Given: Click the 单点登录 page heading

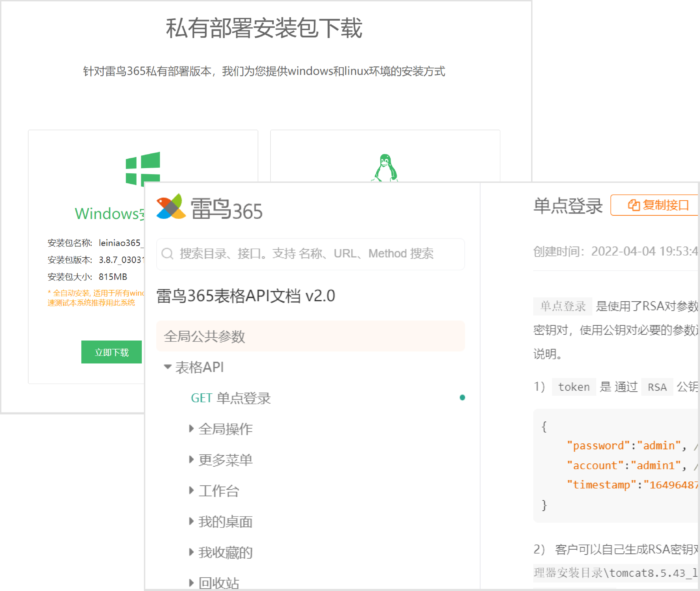Looking at the screenshot, I should click(x=568, y=206).
